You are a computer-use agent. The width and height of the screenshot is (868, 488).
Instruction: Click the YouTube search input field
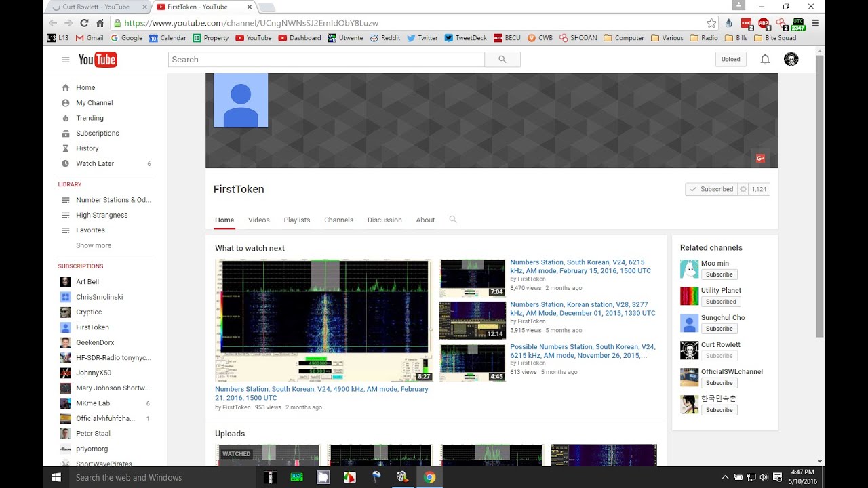pyautogui.click(x=326, y=60)
